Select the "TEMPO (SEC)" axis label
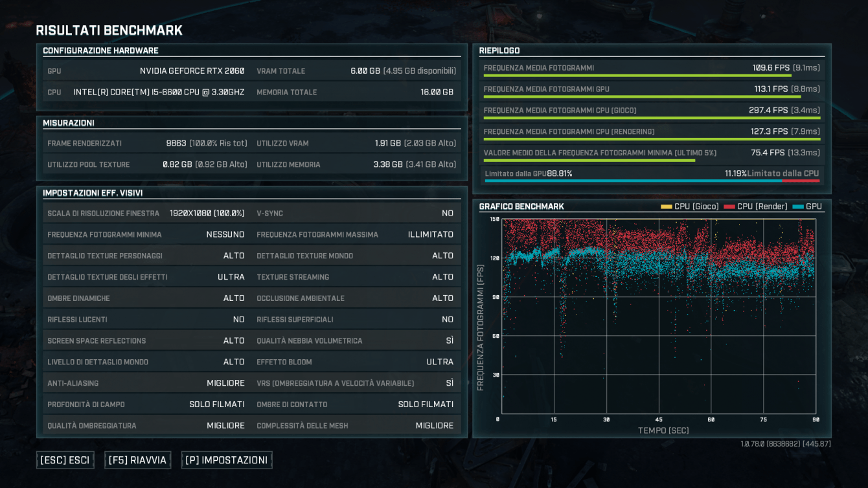This screenshot has height=488, width=868. click(x=663, y=431)
